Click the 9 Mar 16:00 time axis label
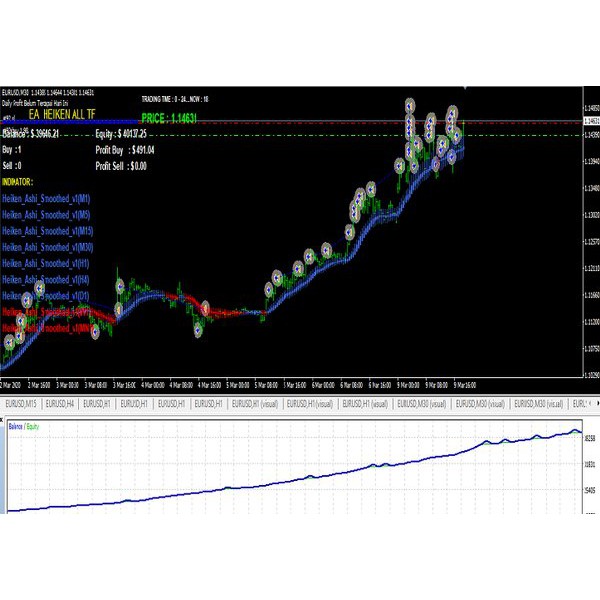Viewport: 600px width, 600px height. pyautogui.click(x=467, y=383)
